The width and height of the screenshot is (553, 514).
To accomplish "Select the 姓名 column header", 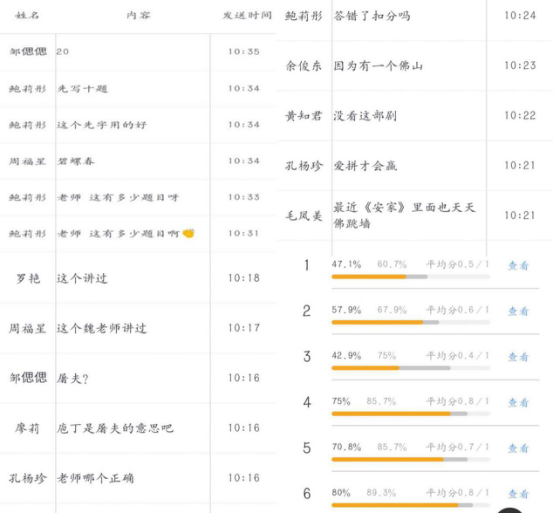I will pos(27,15).
